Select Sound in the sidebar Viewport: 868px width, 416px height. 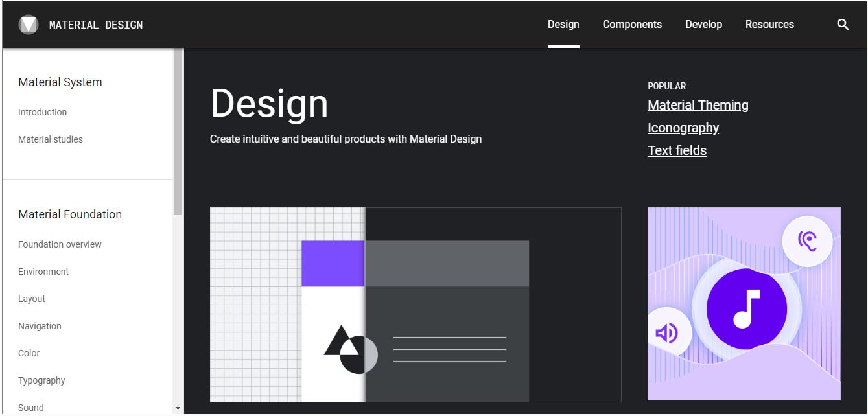[x=31, y=408]
